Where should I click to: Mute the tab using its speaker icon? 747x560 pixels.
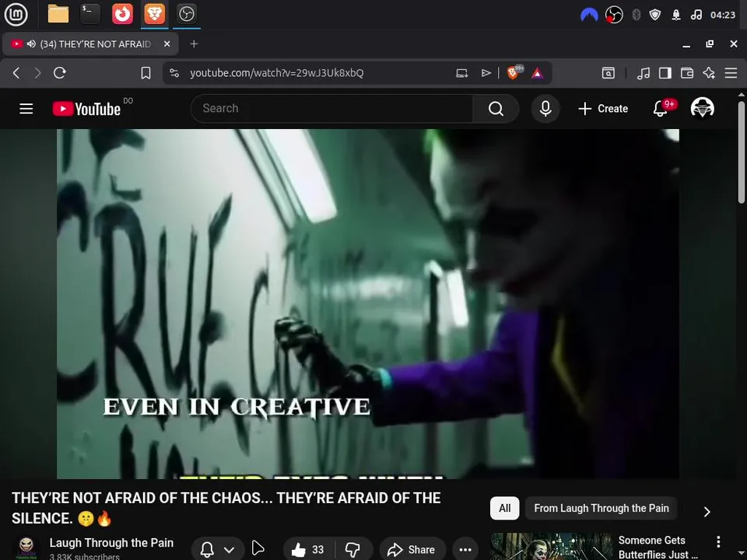[31, 44]
